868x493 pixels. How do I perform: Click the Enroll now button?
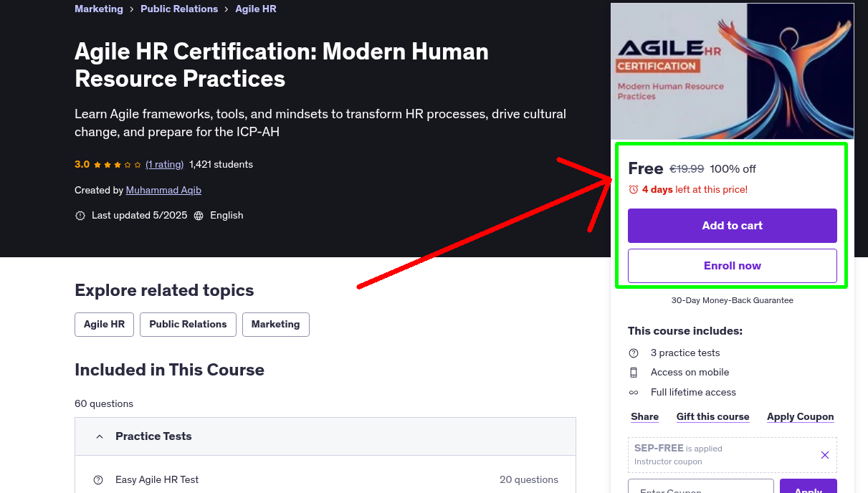click(733, 266)
